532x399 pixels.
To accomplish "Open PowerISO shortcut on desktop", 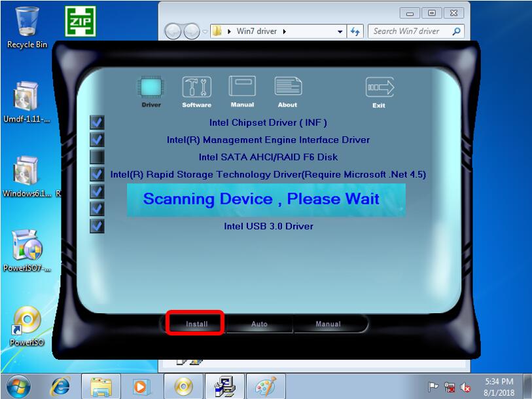I will (27, 326).
